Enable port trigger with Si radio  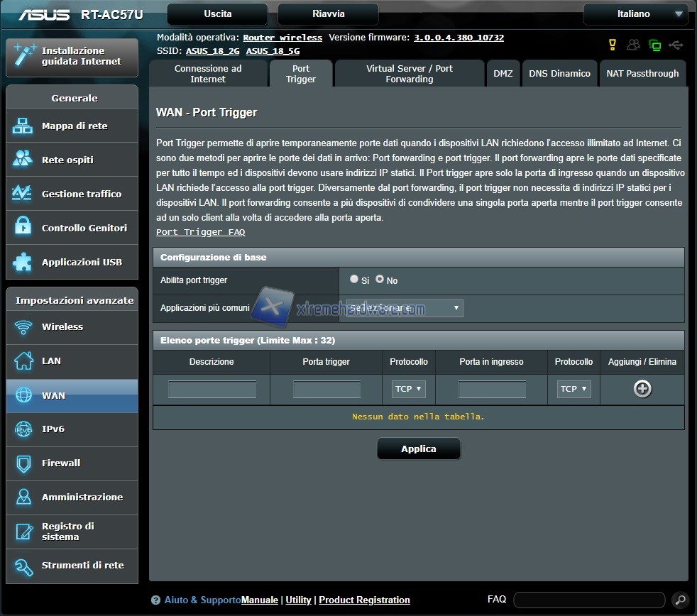coord(354,280)
